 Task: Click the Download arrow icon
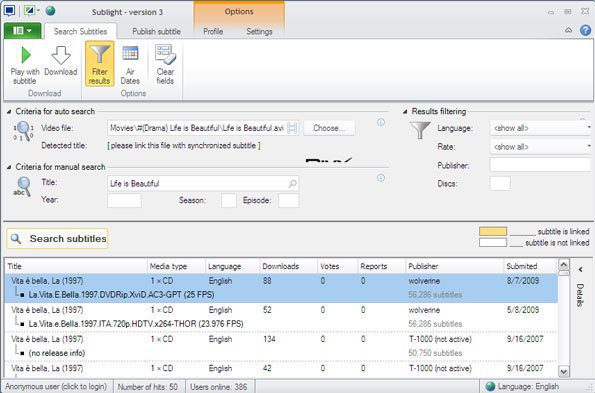point(61,55)
